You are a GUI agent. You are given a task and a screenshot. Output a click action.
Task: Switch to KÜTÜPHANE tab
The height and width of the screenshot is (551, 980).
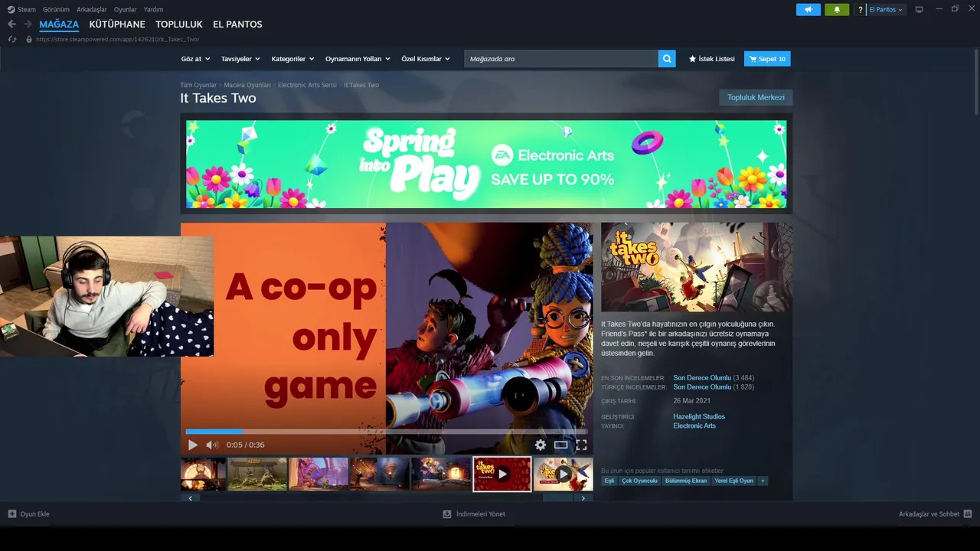point(117,24)
